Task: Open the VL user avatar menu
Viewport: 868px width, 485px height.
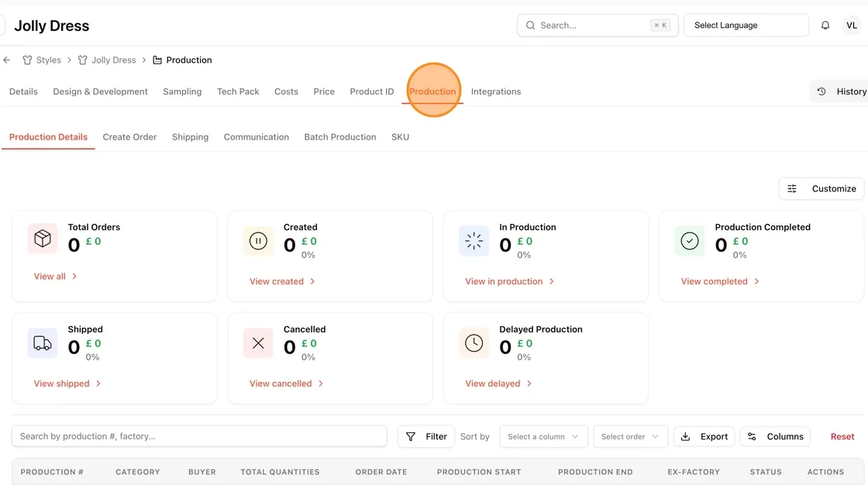Action: pos(852,26)
